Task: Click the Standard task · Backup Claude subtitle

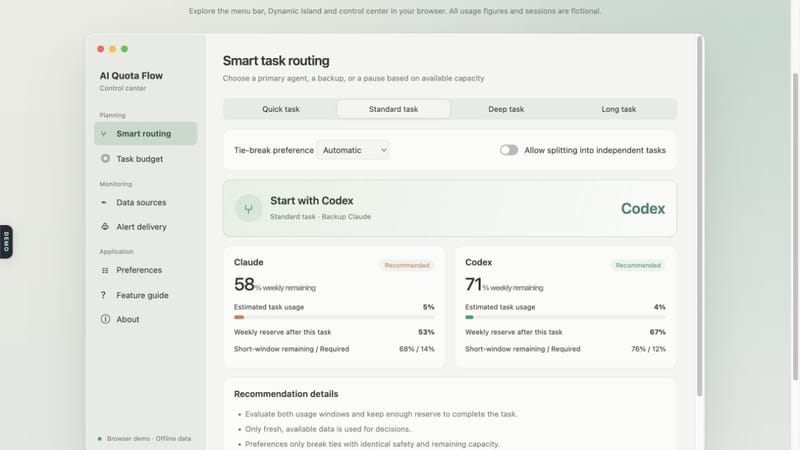Action: tap(320, 217)
